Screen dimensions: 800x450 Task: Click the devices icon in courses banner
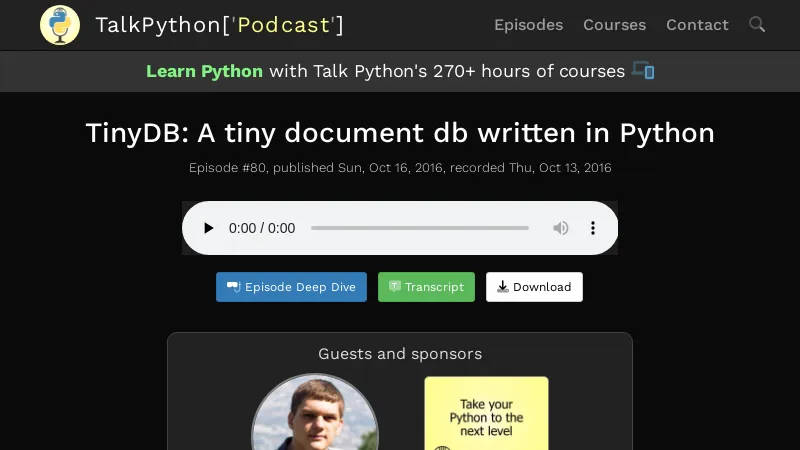[643, 71]
